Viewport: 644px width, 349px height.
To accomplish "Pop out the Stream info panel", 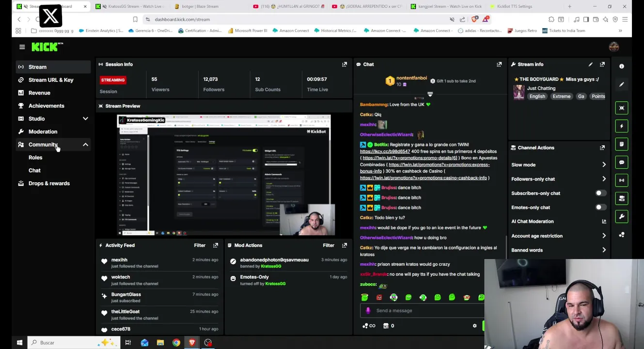I will point(602,64).
